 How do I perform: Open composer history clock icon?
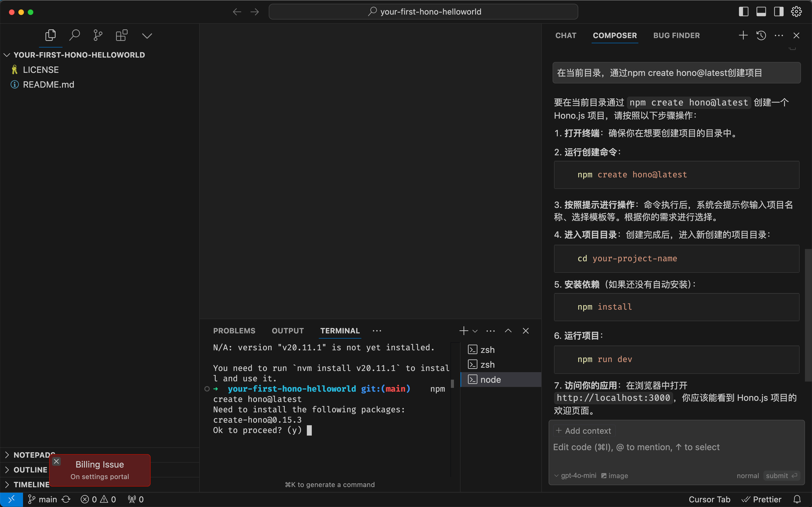761,35
